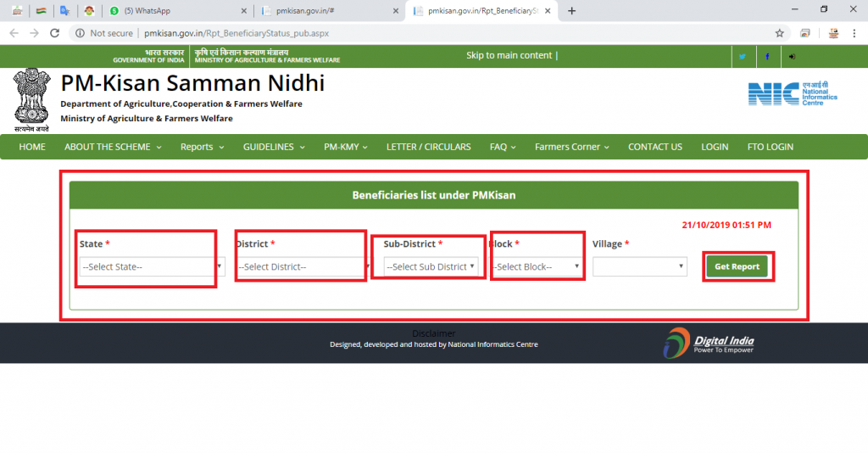This screenshot has width=868, height=453.
Task: Open the Village dropdown
Action: pyautogui.click(x=639, y=266)
